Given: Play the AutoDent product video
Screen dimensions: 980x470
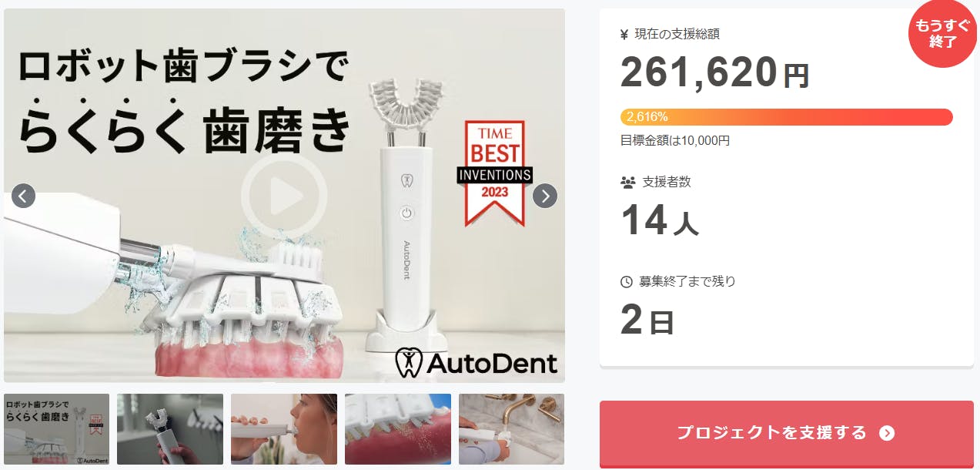Looking at the screenshot, I should coord(283,199).
